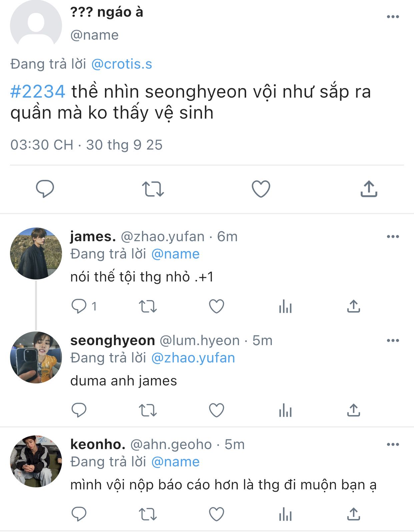Open more options on james.'s reply
The width and height of the screenshot is (414, 532).
coord(393,237)
